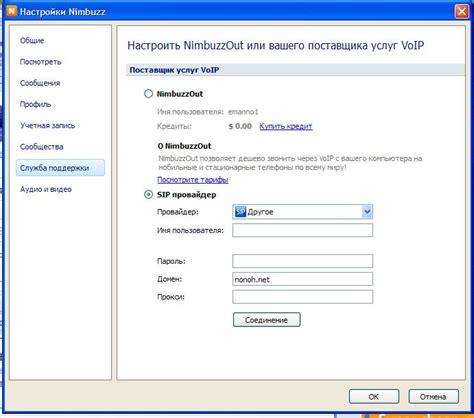
Task: Open the Посмотреть settings section
Action: (x=41, y=62)
